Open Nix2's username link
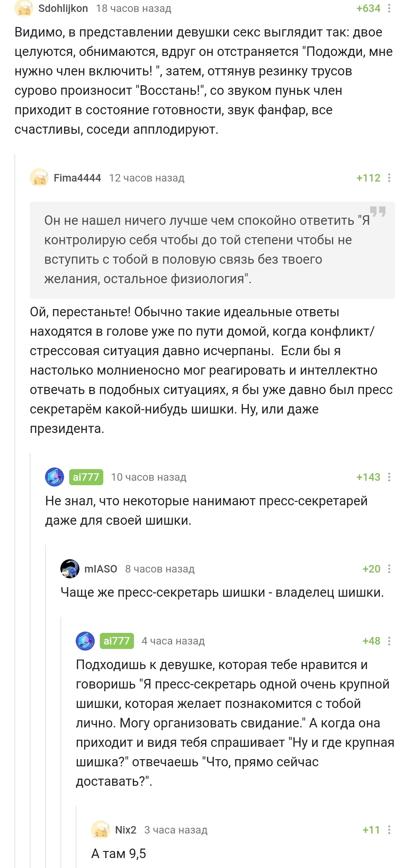 126,830
